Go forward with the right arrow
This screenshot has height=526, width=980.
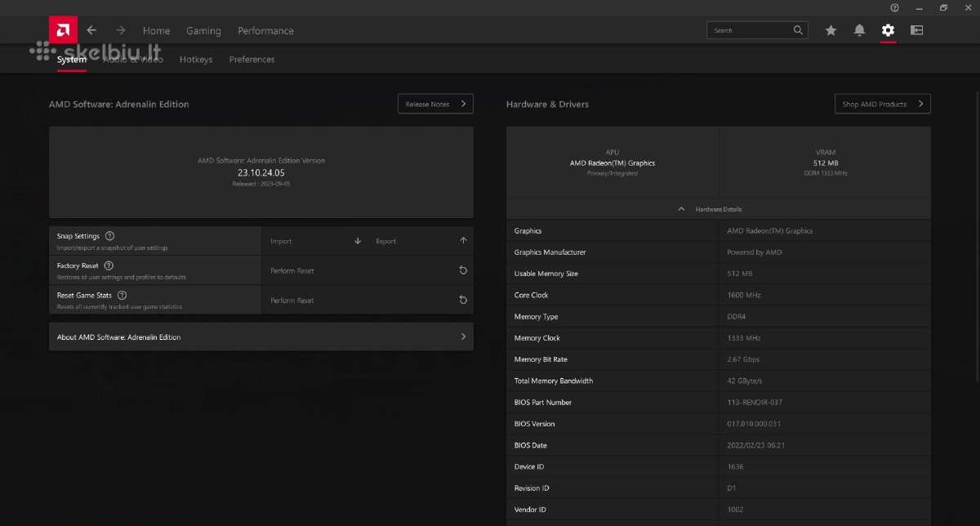click(121, 30)
